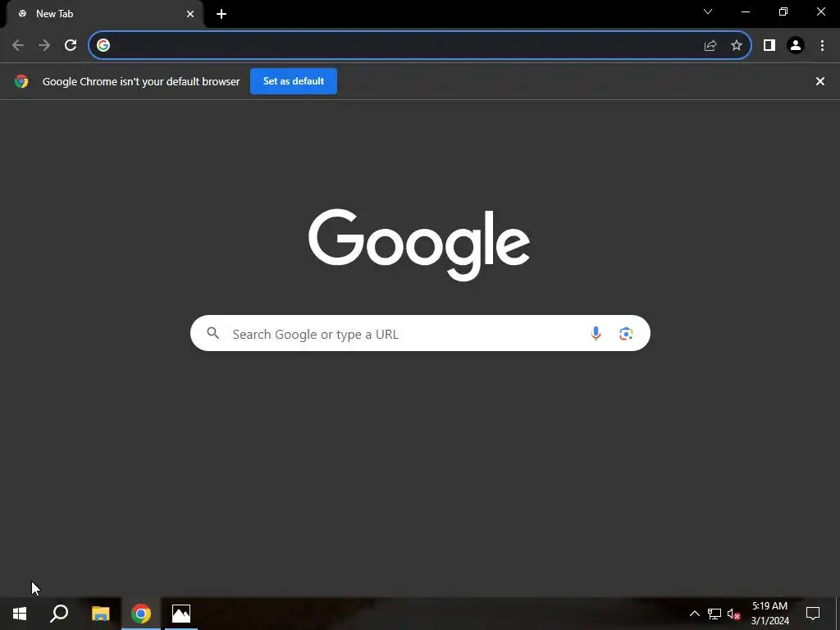Minimize the Chrome window

coord(746,11)
